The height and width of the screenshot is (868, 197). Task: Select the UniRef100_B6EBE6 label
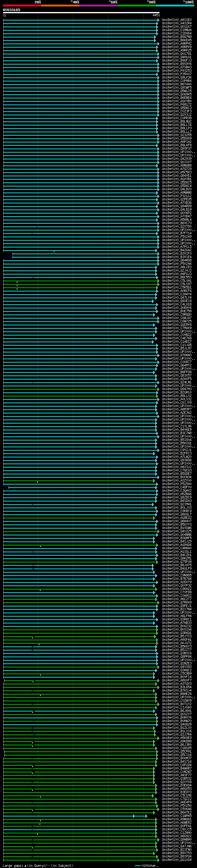point(176,98)
